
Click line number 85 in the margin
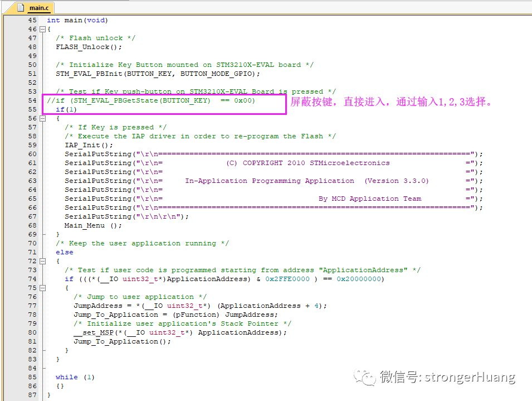[x=32, y=376]
